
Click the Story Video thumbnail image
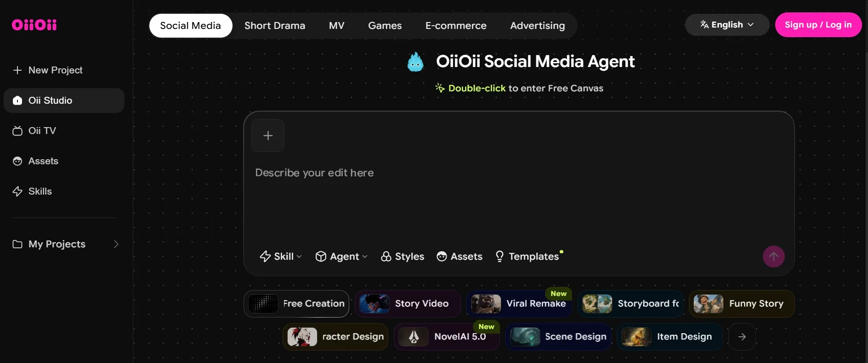[x=374, y=304]
